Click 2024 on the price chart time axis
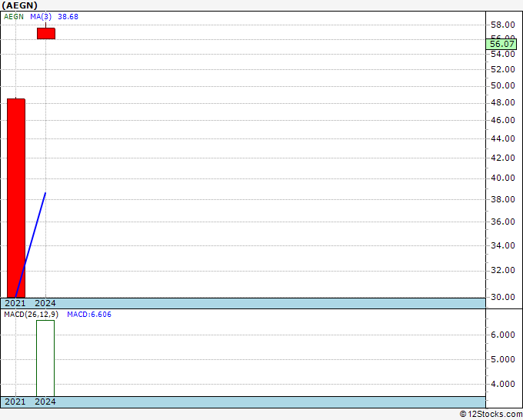 [45, 303]
